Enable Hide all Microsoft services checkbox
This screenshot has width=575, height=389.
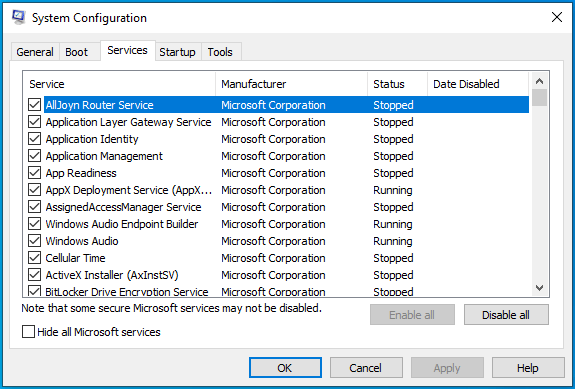point(28,332)
